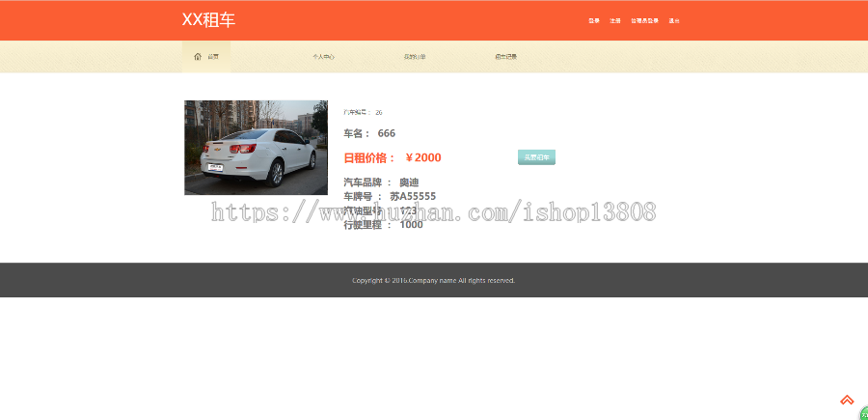Open the 租车记录 rental records tab
This screenshot has width=868, height=420.
(x=505, y=57)
